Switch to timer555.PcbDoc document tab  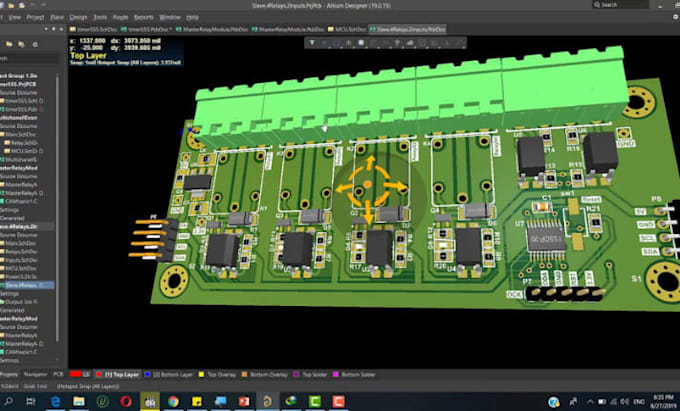(x=146, y=29)
